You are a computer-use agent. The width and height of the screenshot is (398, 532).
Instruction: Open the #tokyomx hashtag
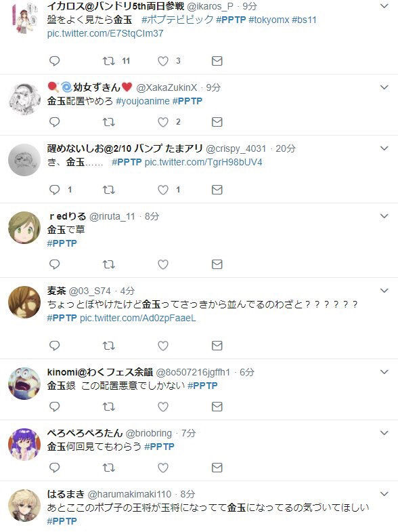(269, 20)
